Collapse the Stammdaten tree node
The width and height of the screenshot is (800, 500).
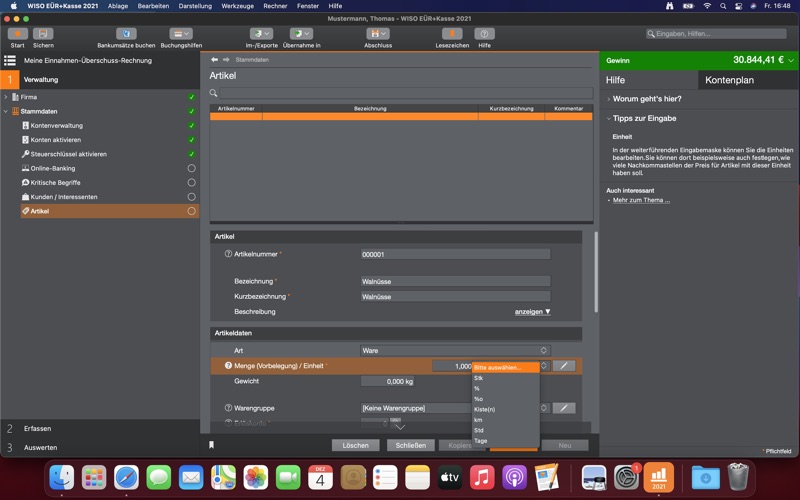(x=6, y=111)
